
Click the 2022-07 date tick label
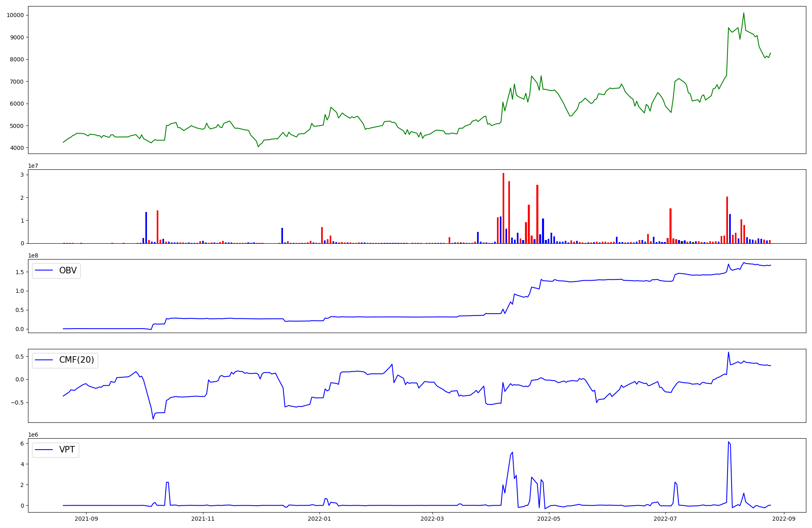click(x=666, y=519)
